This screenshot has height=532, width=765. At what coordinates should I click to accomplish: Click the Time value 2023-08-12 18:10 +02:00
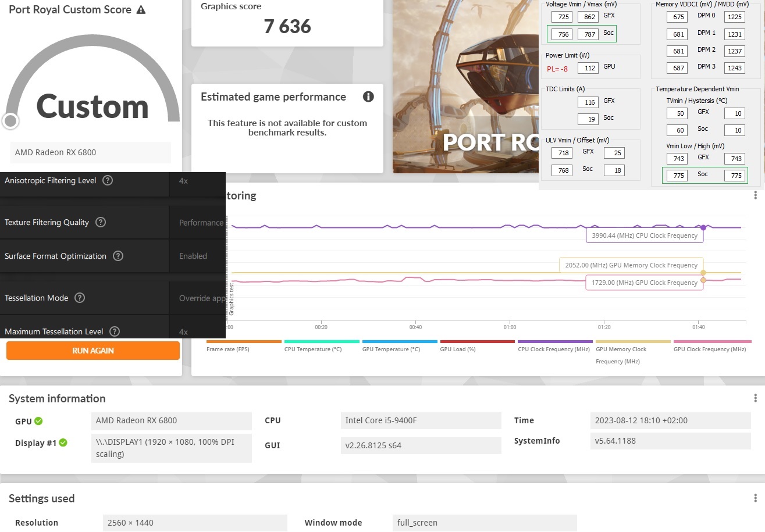coord(671,420)
